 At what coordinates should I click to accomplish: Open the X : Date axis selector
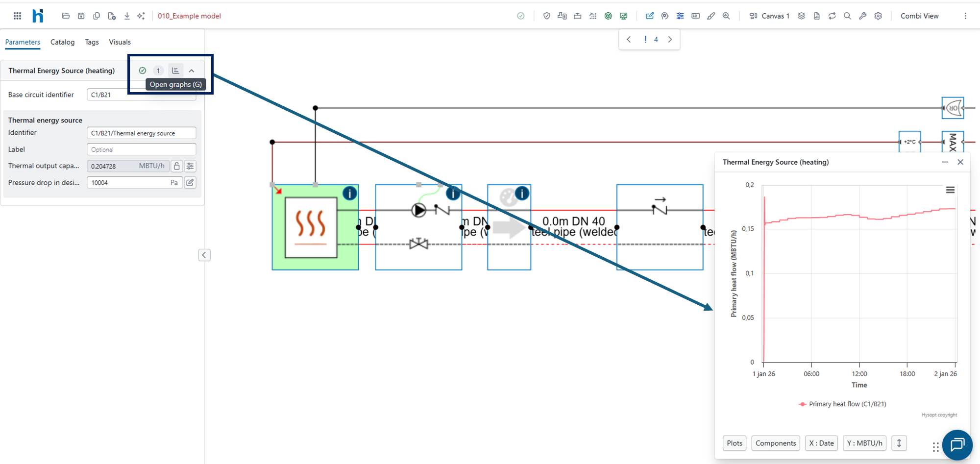(821, 443)
